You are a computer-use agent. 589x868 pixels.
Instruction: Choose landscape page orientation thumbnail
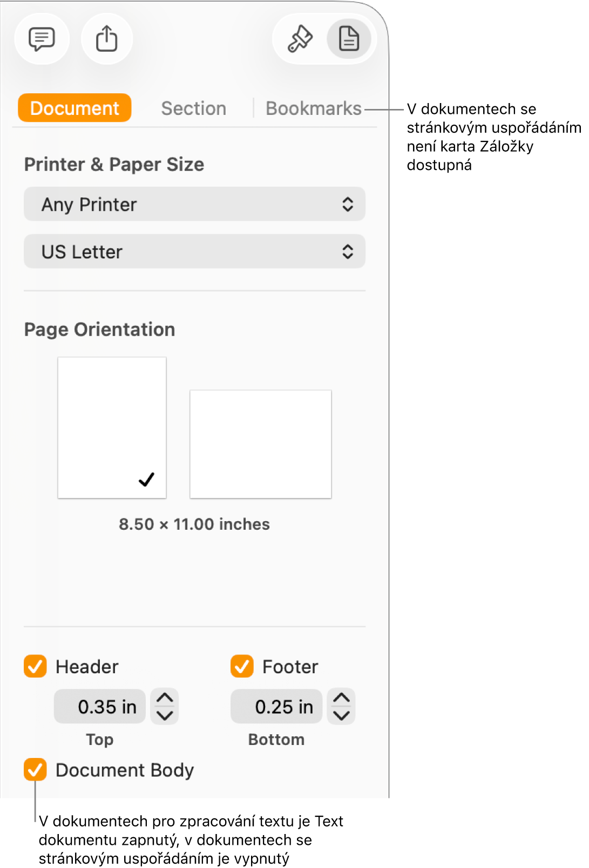(x=260, y=444)
